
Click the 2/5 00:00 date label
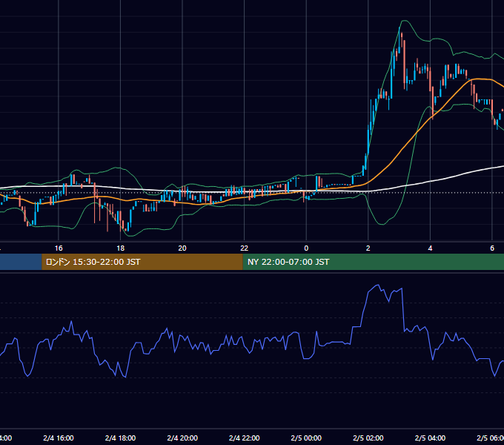pos(306,438)
